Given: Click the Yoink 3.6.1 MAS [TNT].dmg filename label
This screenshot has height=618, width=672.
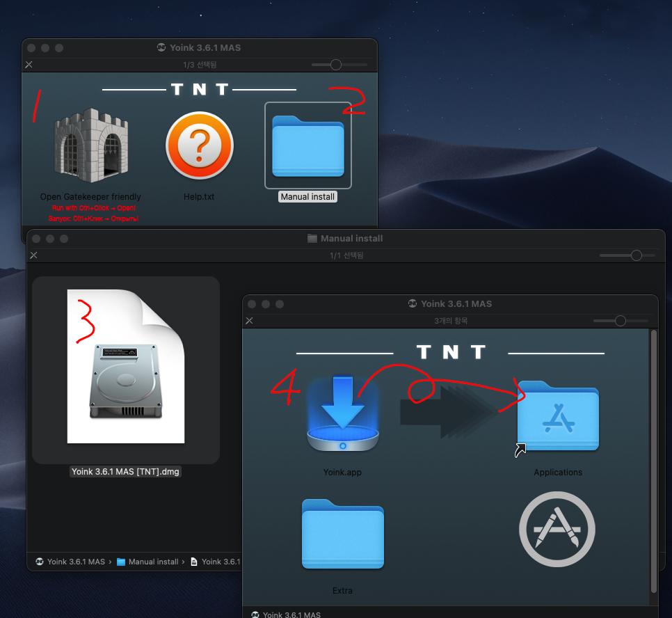Looking at the screenshot, I should 125,472.
